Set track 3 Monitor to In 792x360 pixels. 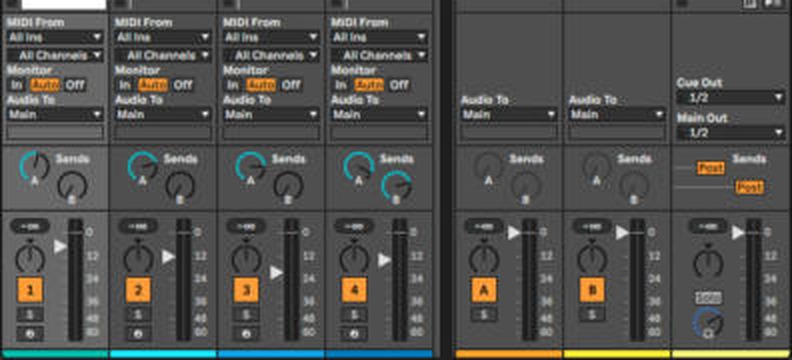pos(232,85)
